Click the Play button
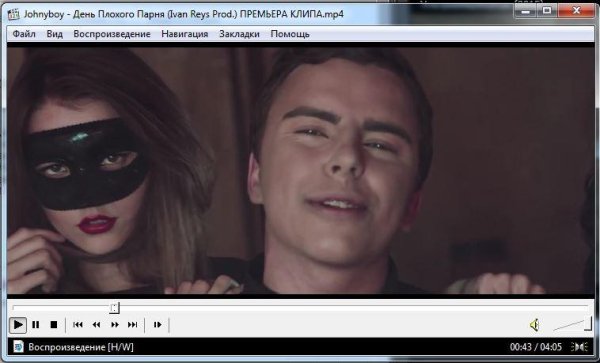 tap(18, 325)
